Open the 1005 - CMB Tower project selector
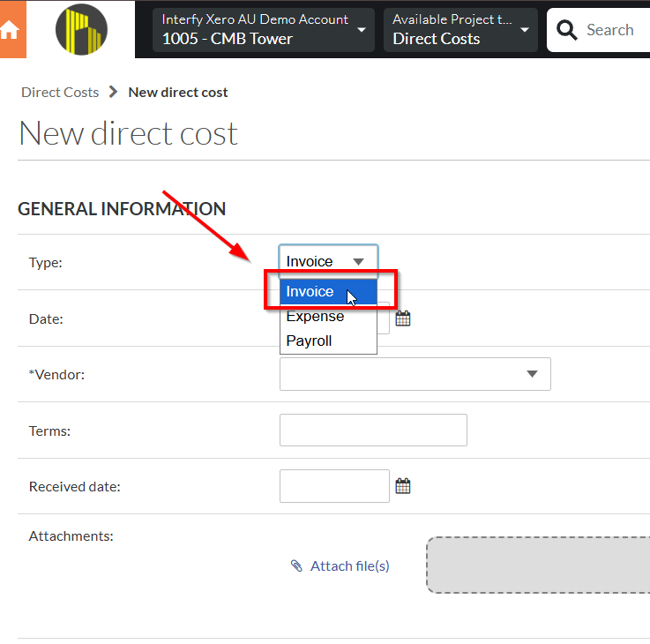The image size is (650, 644). [x=262, y=30]
